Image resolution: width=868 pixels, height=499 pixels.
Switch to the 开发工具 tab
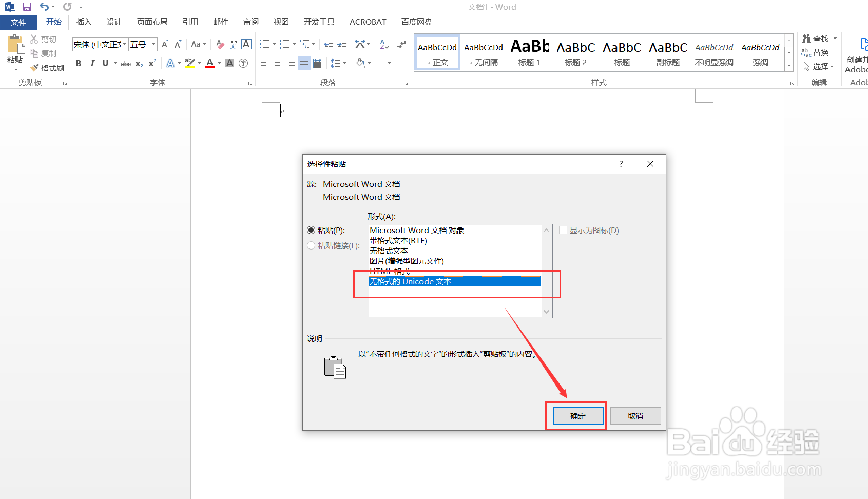pos(319,22)
